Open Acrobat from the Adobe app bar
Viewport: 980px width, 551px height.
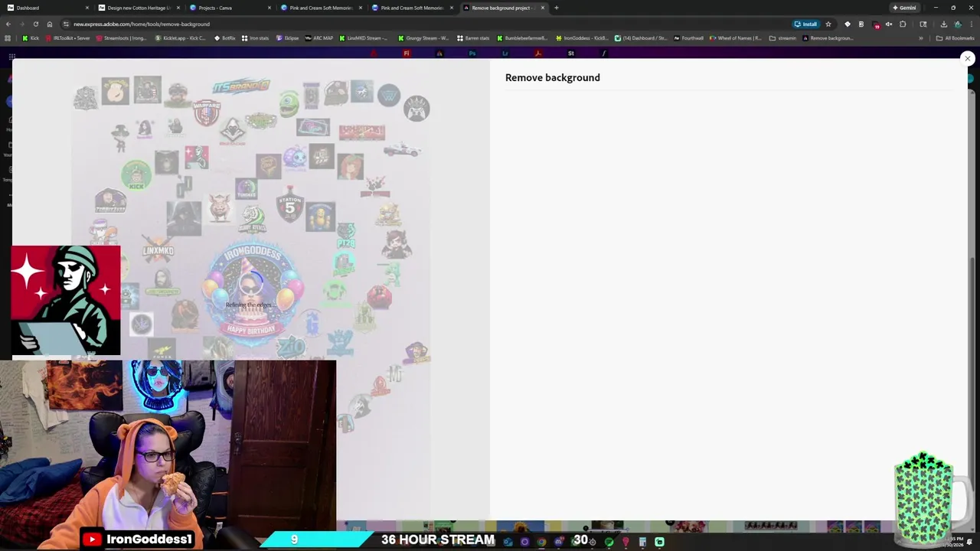coord(538,54)
